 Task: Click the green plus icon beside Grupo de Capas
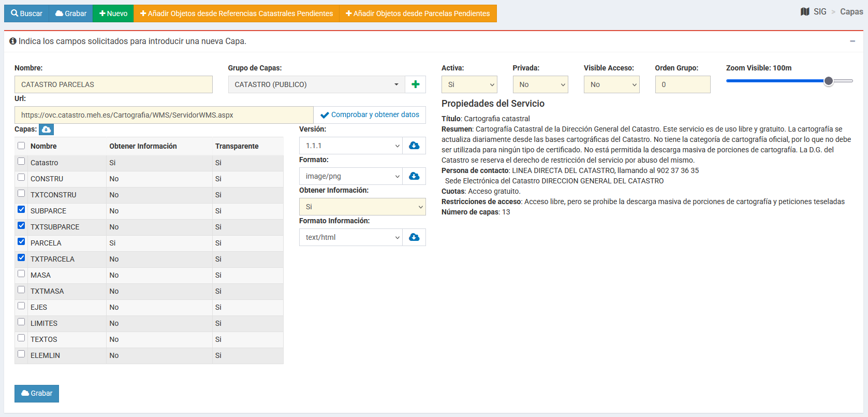pos(415,84)
